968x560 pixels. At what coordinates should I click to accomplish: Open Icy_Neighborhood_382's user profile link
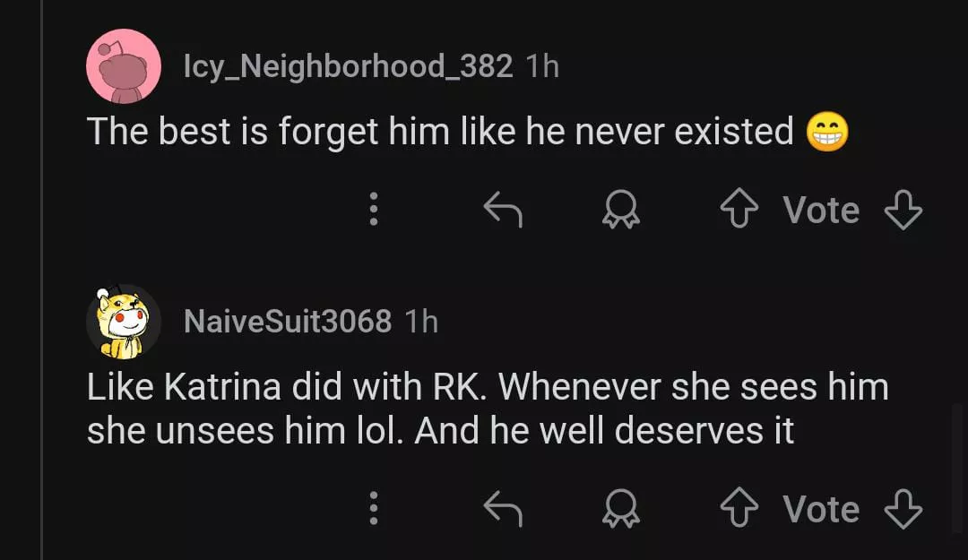[348, 65]
